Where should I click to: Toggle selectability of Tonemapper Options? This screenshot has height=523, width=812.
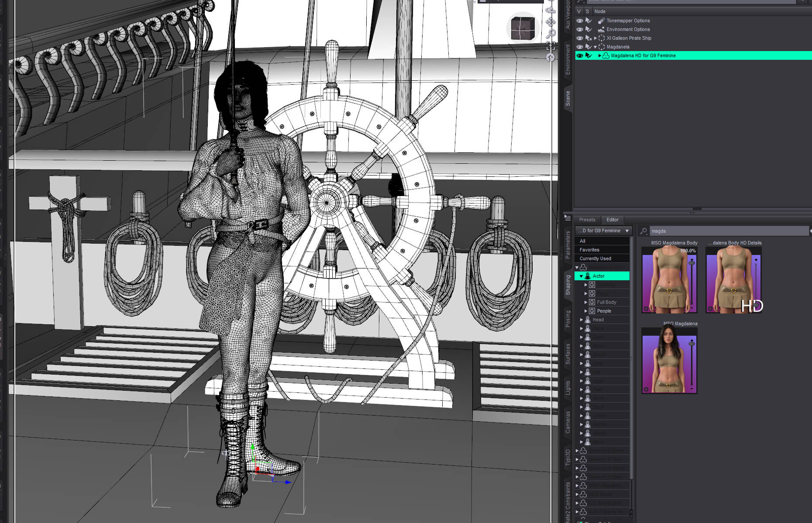click(588, 21)
